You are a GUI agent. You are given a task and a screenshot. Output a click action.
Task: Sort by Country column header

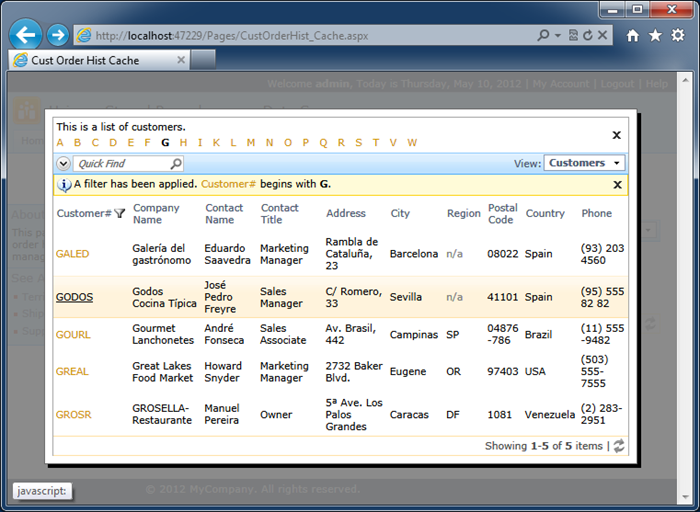[545, 213]
